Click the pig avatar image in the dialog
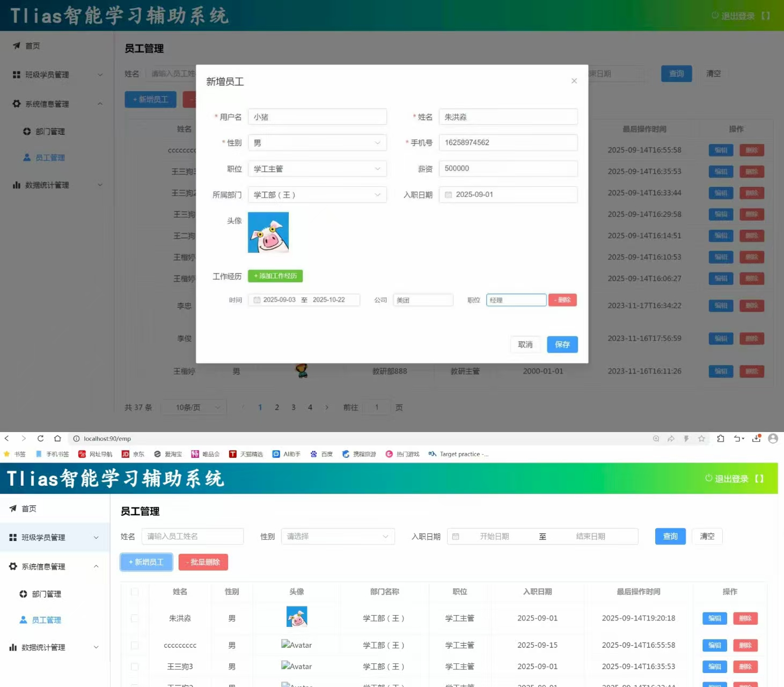This screenshot has height=687, width=784. coord(268,232)
